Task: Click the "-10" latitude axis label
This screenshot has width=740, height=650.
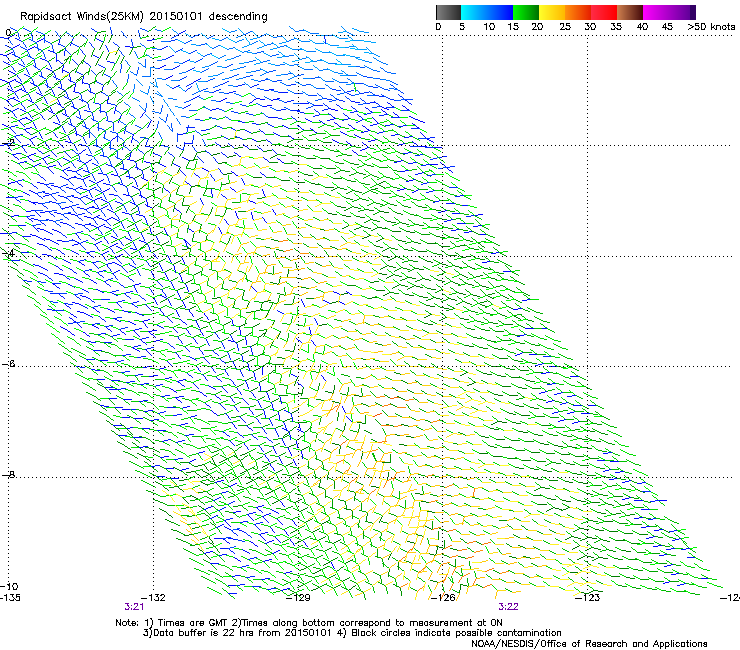Action: pyautogui.click(x=9, y=586)
